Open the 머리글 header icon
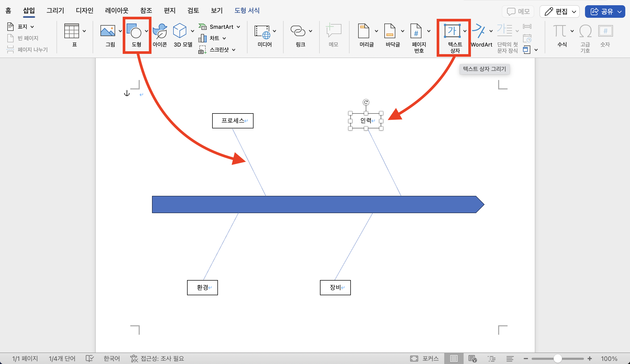 point(364,31)
